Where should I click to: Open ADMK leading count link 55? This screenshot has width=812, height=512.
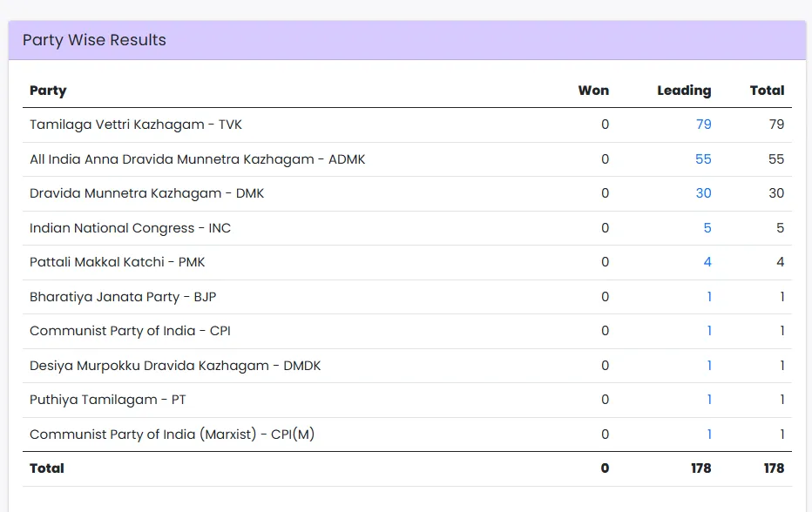tap(703, 159)
